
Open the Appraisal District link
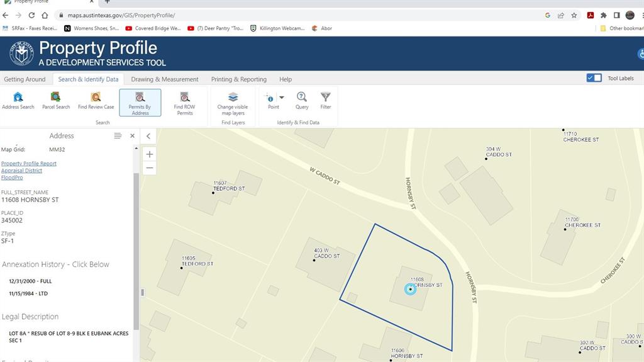[x=21, y=171]
